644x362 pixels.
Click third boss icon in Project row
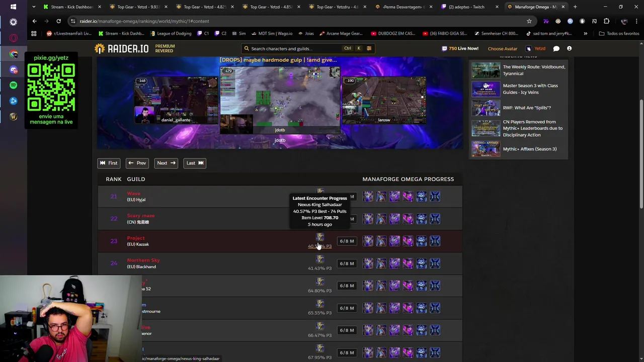pyautogui.click(x=394, y=241)
